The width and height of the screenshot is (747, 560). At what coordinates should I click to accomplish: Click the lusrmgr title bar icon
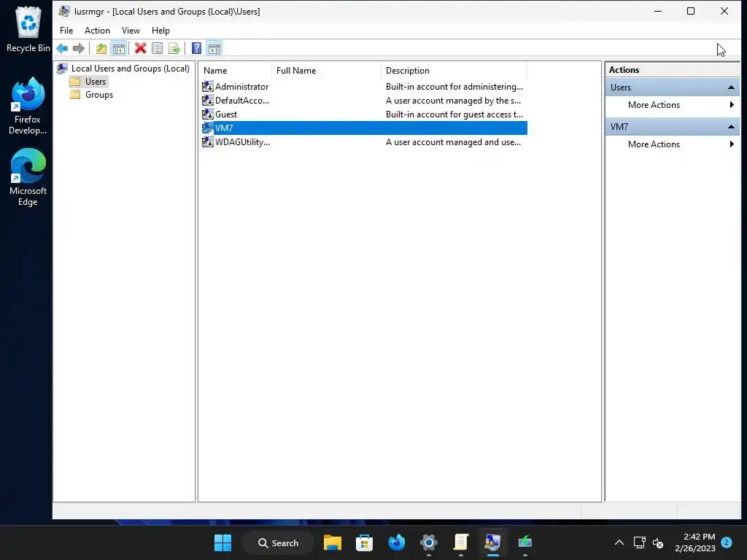click(x=64, y=11)
